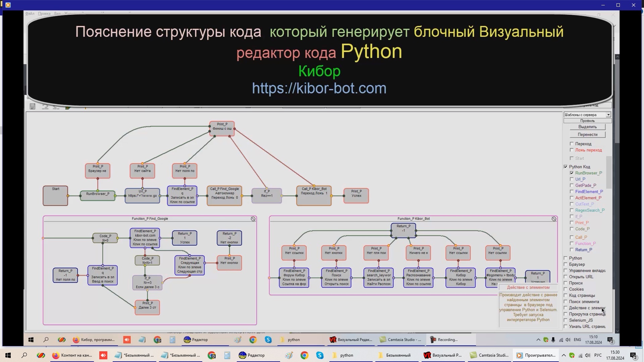Click the disable icon on Function_P Find_Google frame
Image resolution: width=644 pixels, height=362 pixels.
(x=253, y=219)
